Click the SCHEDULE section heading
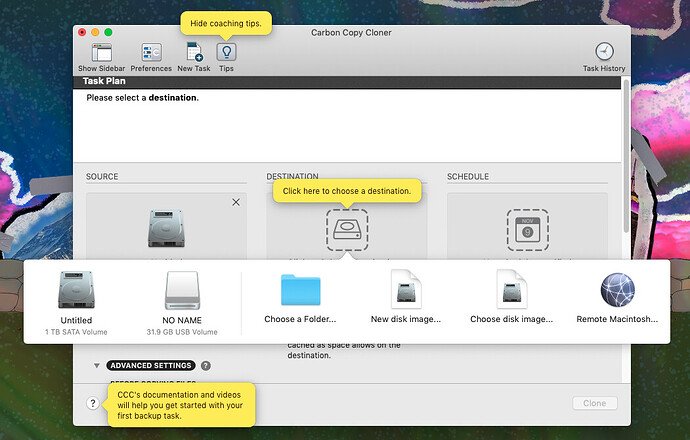Image resolution: width=690 pixels, height=440 pixels. pos(468,176)
